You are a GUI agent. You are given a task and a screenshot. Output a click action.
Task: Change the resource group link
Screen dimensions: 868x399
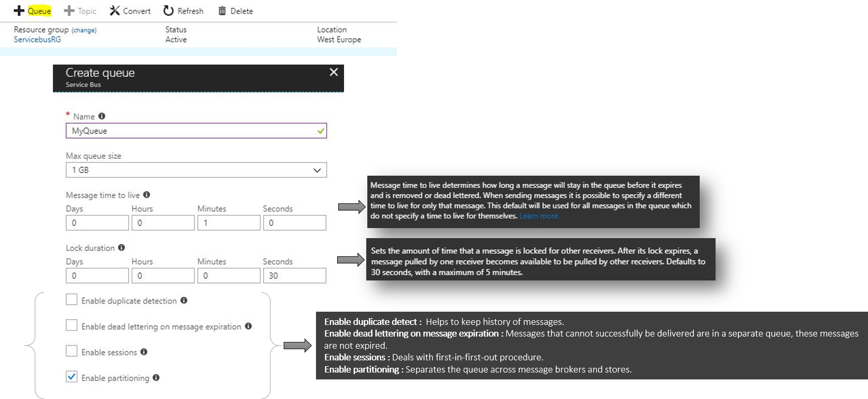(84, 30)
